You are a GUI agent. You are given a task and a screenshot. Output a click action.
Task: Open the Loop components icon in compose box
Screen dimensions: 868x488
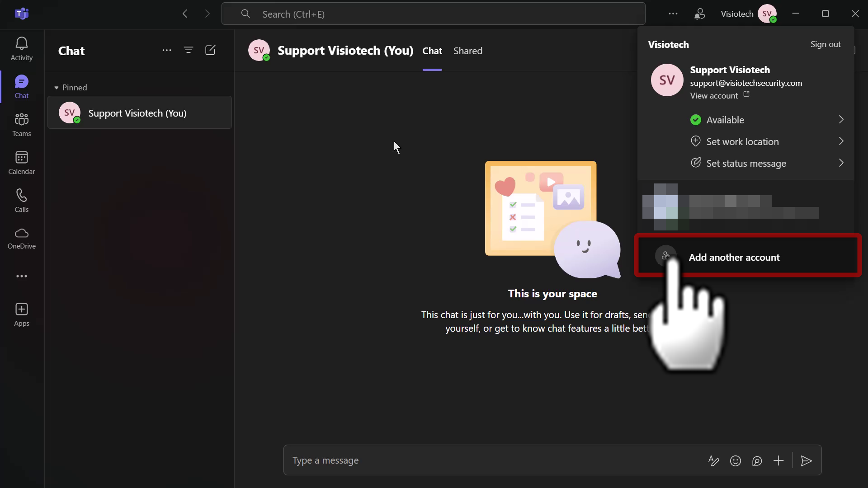[x=757, y=460]
